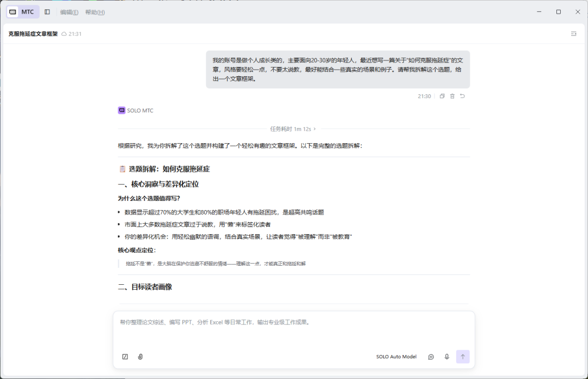Screen dimensions: 588x379
Task: Click the SOLO MTC avatar icon
Action: (121, 111)
